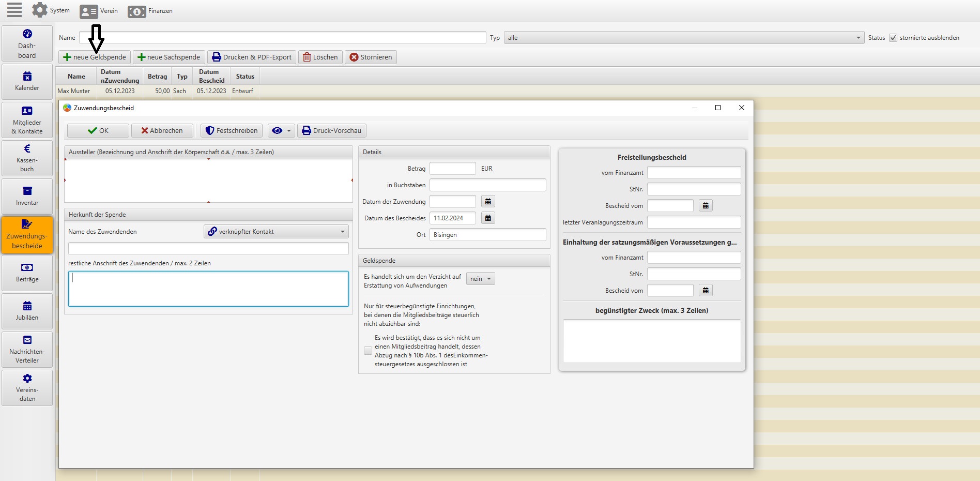Open Mitglieder & Kontakte section
This screenshot has width=980, height=481.
pos(27,120)
